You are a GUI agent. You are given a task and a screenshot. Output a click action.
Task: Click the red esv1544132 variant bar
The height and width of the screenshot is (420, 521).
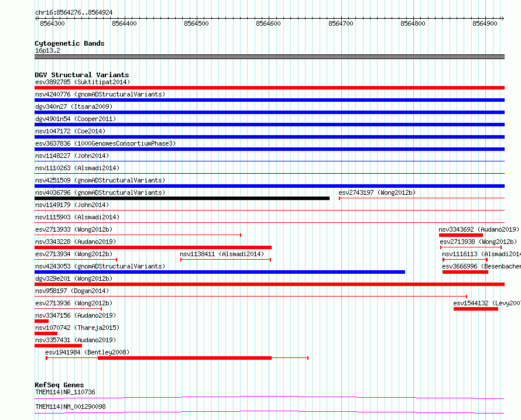click(x=476, y=309)
